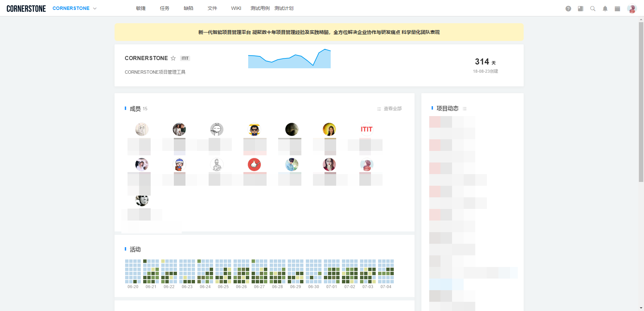The width and height of the screenshot is (644, 311).
Task: Click the 项目动态 section heading
Action: pyautogui.click(x=448, y=109)
